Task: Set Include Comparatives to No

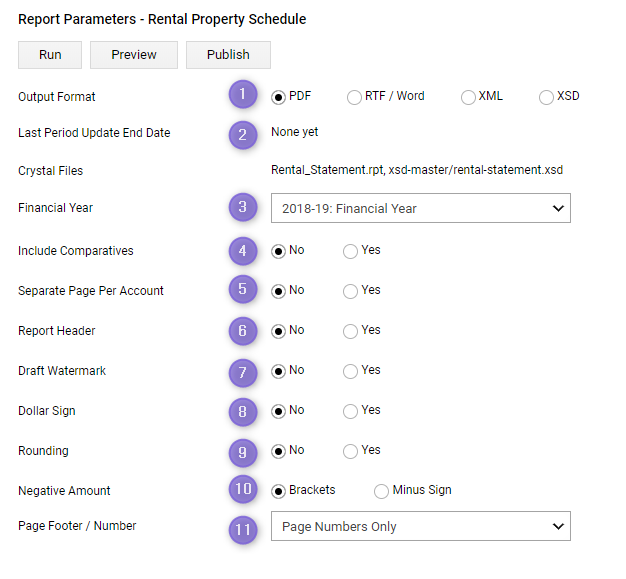Action: click(278, 251)
